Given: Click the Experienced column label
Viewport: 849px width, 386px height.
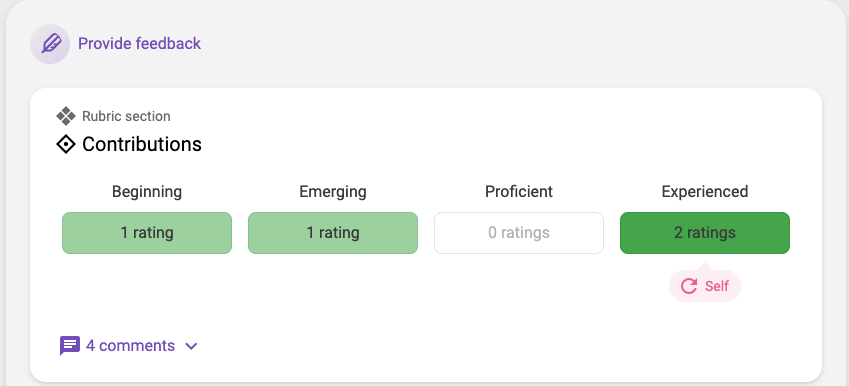Looking at the screenshot, I should click(705, 192).
